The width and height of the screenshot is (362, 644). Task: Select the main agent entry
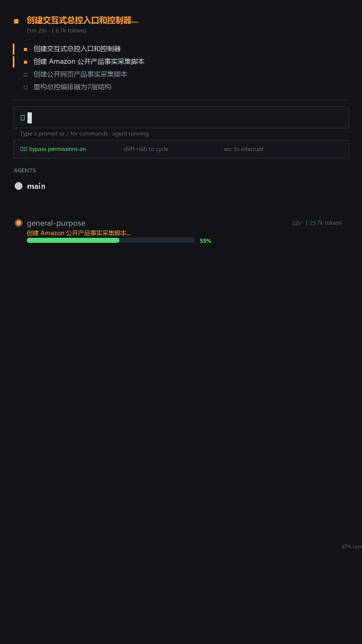click(x=36, y=186)
